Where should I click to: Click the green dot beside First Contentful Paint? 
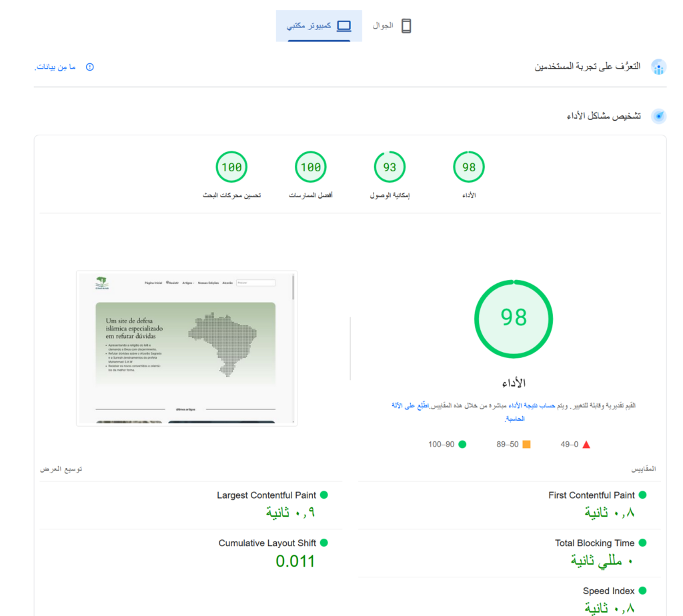pyautogui.click(x=642, y=495)
